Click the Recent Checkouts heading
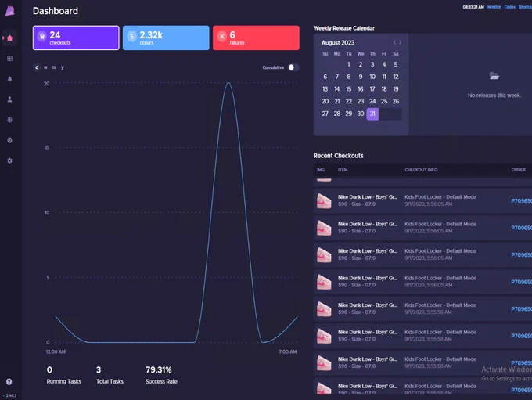 coord(338,156)
